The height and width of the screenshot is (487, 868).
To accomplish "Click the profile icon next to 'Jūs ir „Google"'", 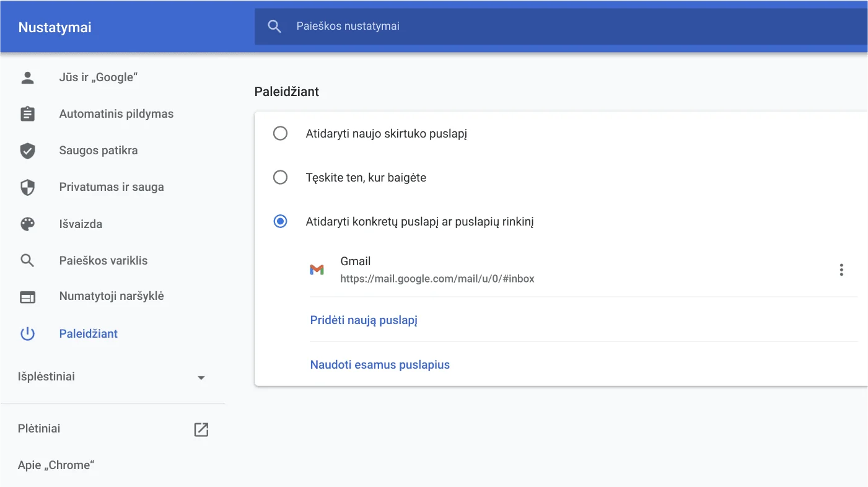I will (x=27, y=77).
